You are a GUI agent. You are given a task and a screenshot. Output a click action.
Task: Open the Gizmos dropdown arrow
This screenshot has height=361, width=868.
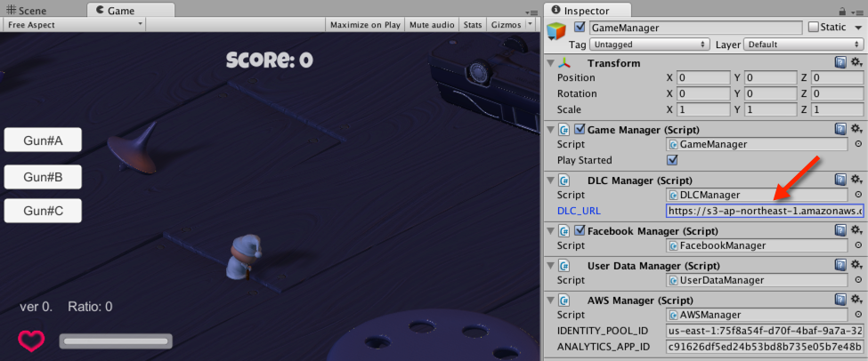531,24
